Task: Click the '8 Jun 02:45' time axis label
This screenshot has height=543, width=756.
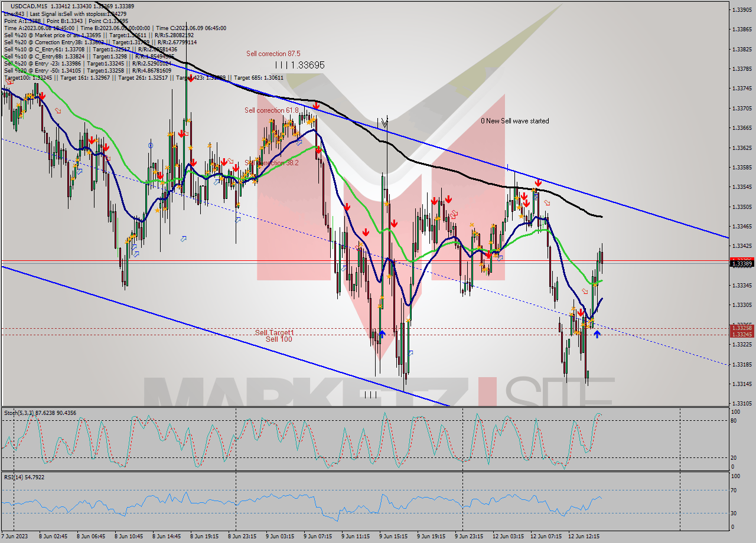Action: 53,537
